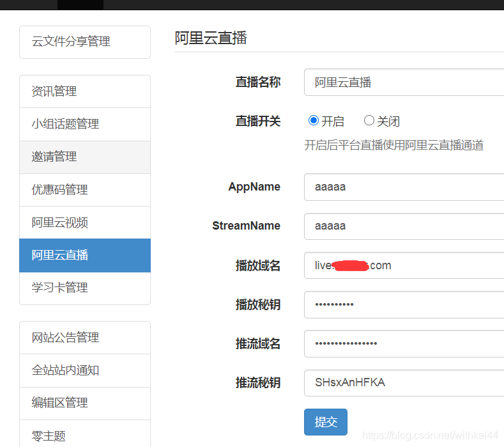
Task: Click help text 开启后平台直播使用阿里云直播通道
Action: pyautogui.click(x=393, y=145)
